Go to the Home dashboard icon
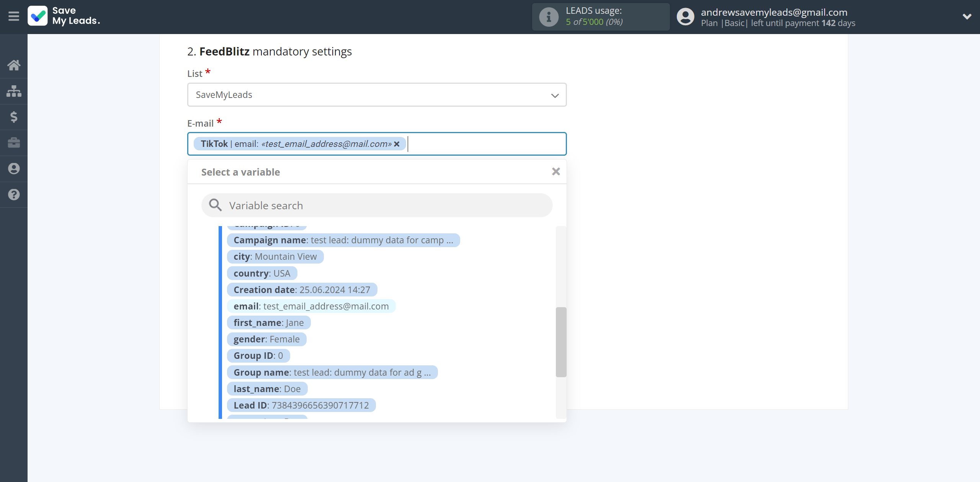 click(14, 65)
